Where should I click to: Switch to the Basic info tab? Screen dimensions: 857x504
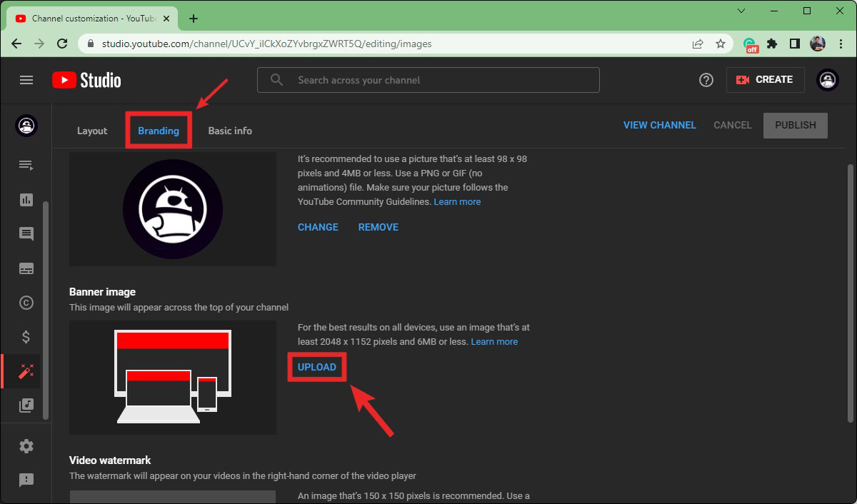pyautogui.click(x=230, y=131)
